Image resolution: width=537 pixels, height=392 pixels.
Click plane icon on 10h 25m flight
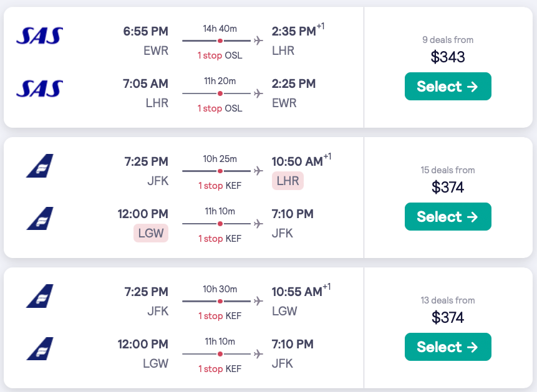coord(259,171)
